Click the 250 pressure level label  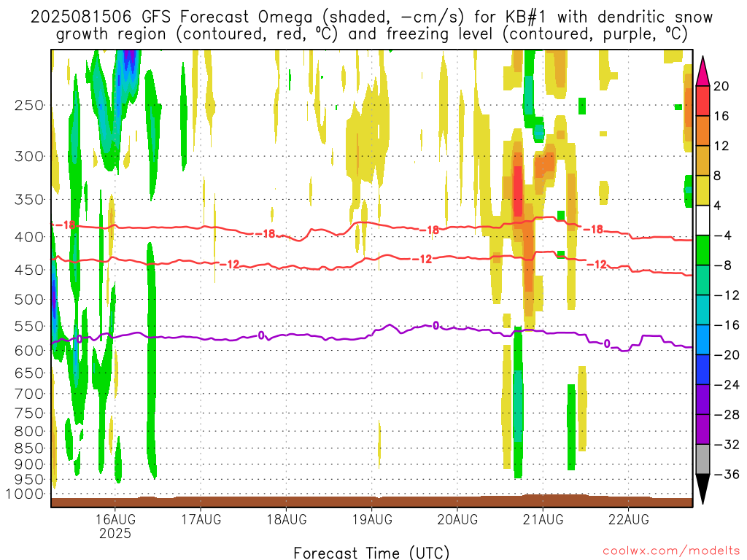pos(29,105)
